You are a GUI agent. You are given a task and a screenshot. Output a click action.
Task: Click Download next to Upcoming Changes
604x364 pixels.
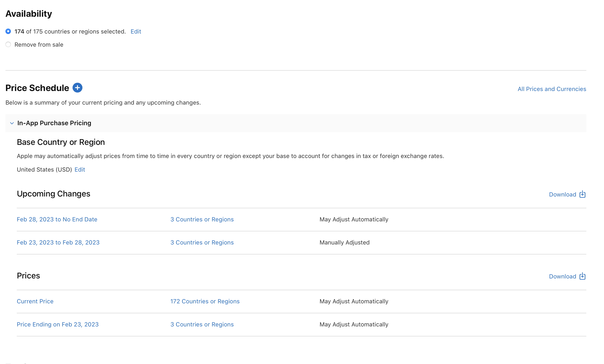coord(563,194)
